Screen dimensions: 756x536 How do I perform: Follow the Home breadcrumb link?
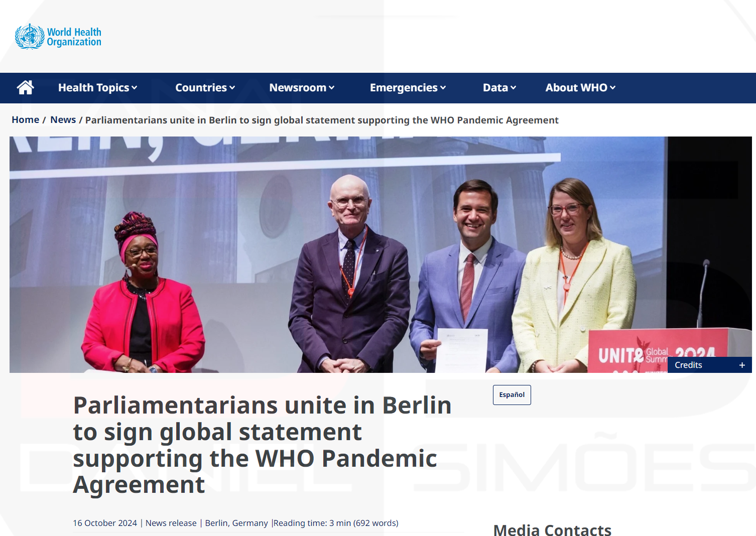point(26,120)
